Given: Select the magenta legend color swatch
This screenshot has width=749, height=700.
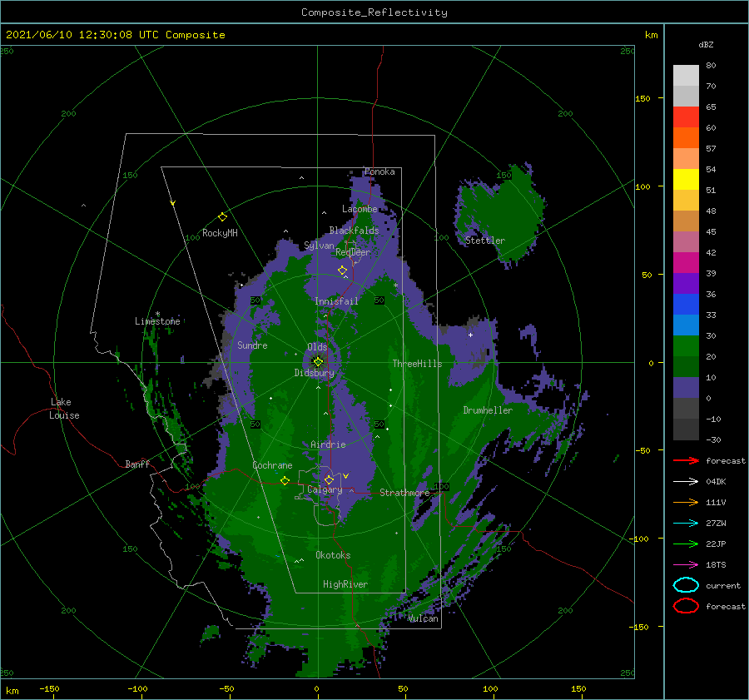Looking at the screenshot, I should [x=686, y=262].
